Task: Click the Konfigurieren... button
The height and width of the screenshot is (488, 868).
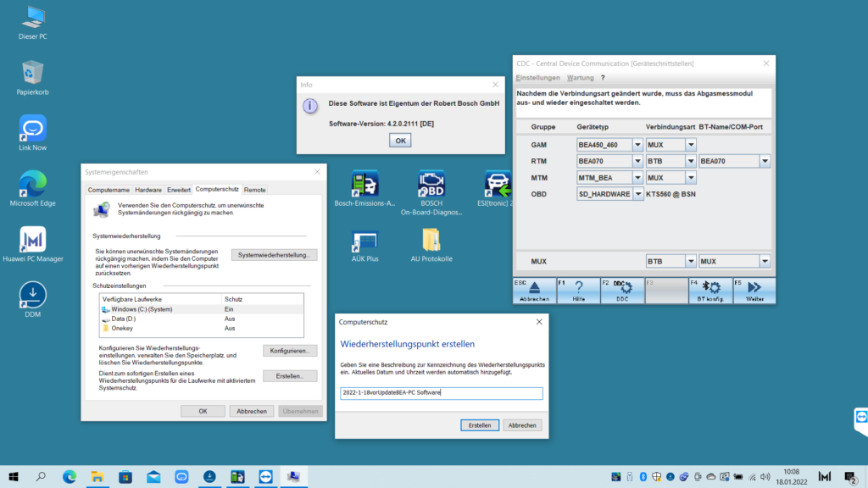Action: click(x=290, y=351)
